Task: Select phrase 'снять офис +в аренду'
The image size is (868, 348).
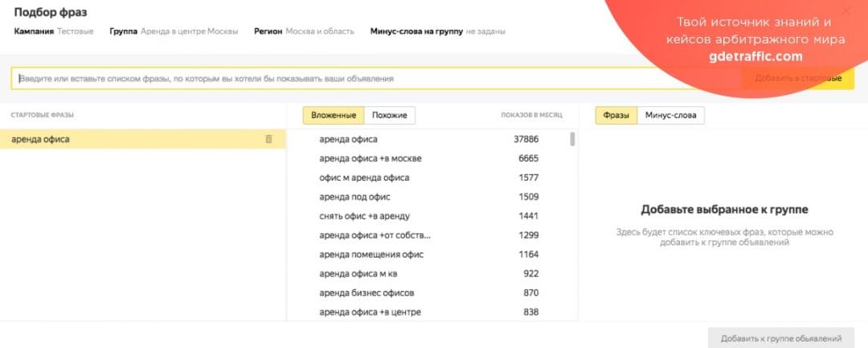Action: click(x=364, y=215)
